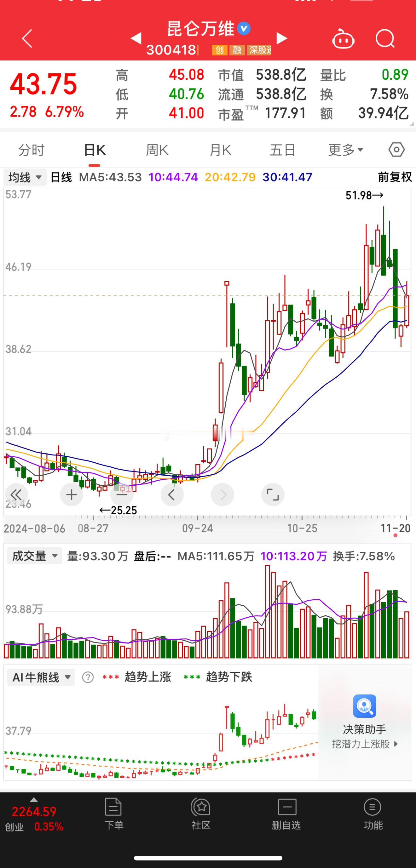Switch to 分时 tab
Viewport: 416px width, 868px height.
(31, 150)
